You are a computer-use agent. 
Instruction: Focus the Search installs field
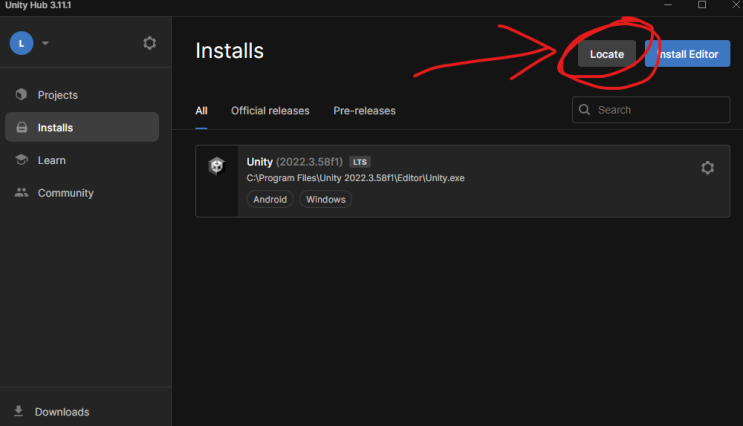tap(651, 109)
